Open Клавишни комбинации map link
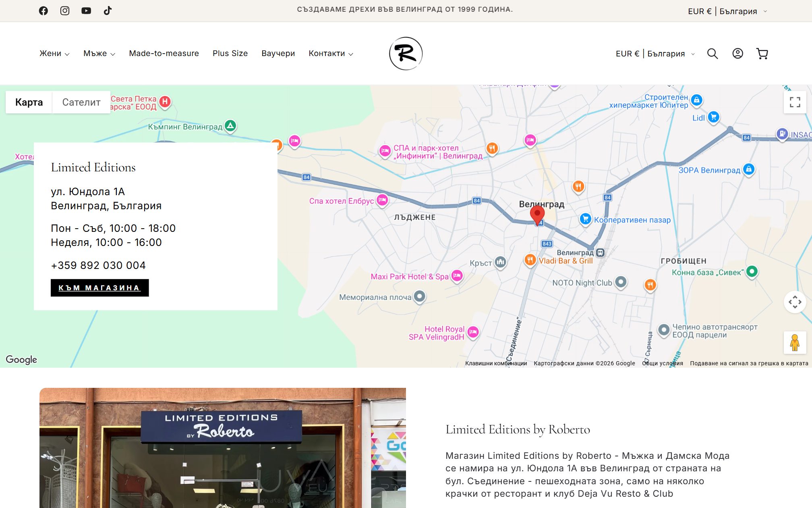The image size is (812, 508). click(496, 363)
